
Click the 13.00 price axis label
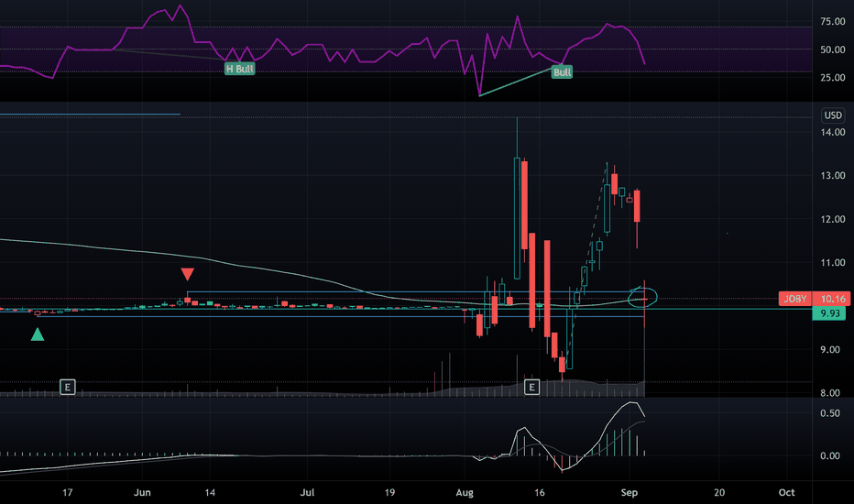click(833, 175)
